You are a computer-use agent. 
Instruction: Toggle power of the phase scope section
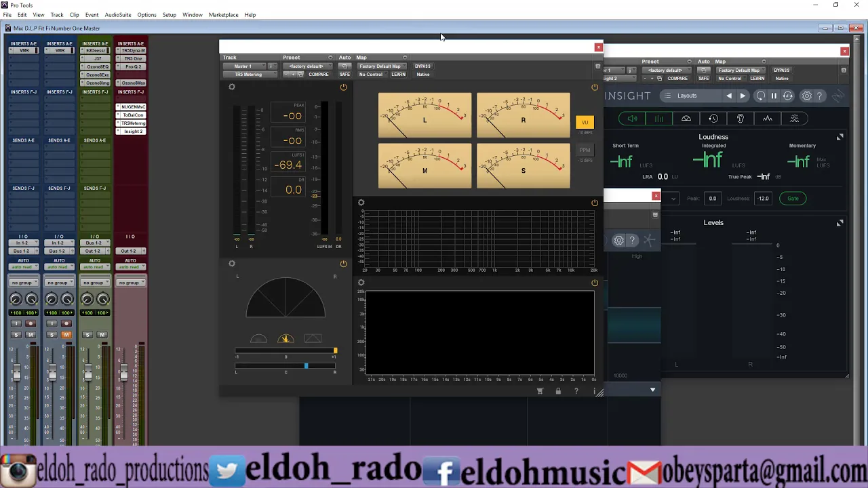pyautogui.click(x=343, y=264)
